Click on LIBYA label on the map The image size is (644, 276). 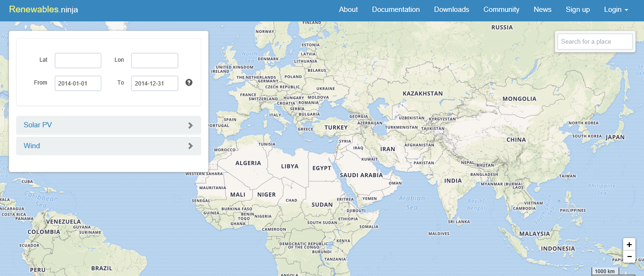[x=290, y=166]
